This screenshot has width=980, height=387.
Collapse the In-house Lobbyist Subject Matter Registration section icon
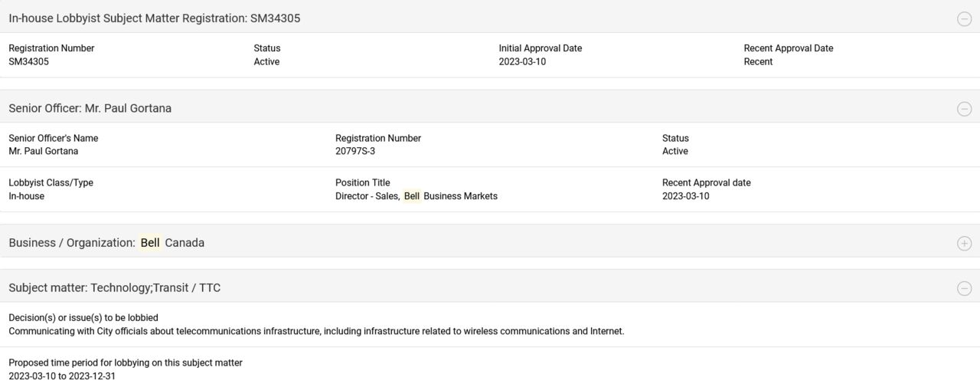964,19
